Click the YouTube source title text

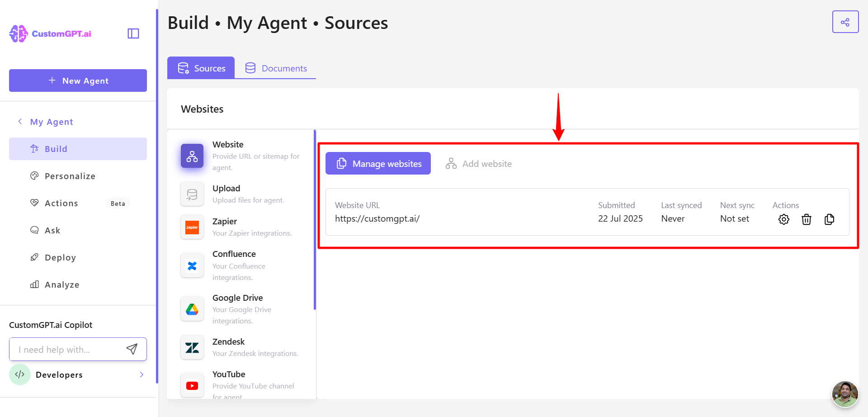point(229,374)
